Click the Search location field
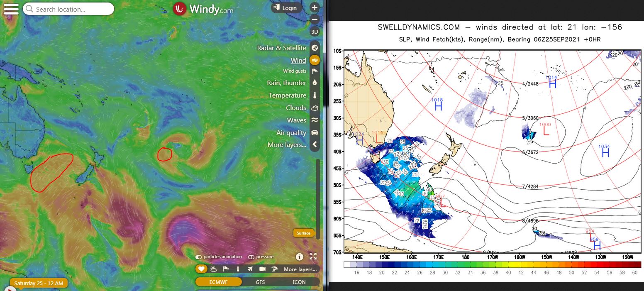Viewport: 644px width, 291px height. 68,9
